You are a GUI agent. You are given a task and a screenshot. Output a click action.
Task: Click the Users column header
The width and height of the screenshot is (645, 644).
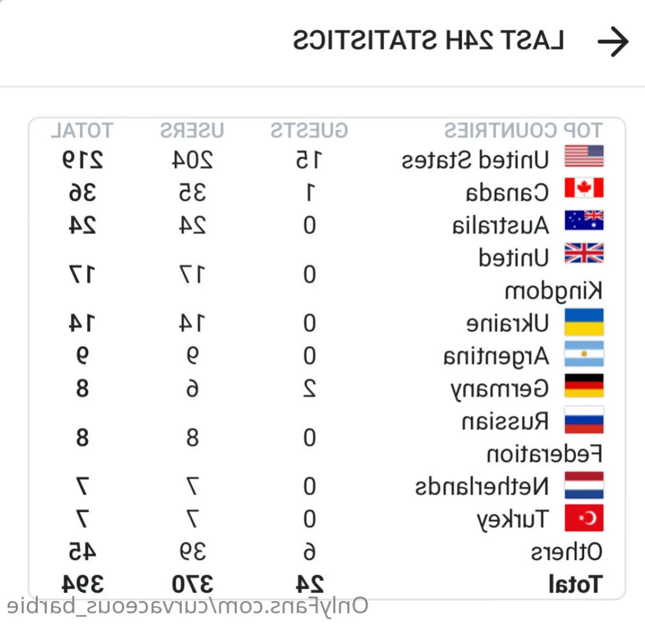192,130
